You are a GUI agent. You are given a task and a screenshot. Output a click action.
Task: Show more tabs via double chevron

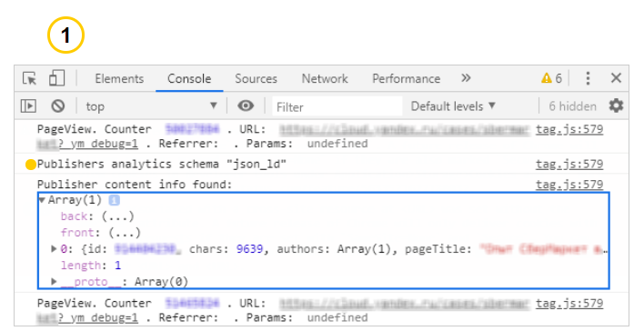point(466,78)
